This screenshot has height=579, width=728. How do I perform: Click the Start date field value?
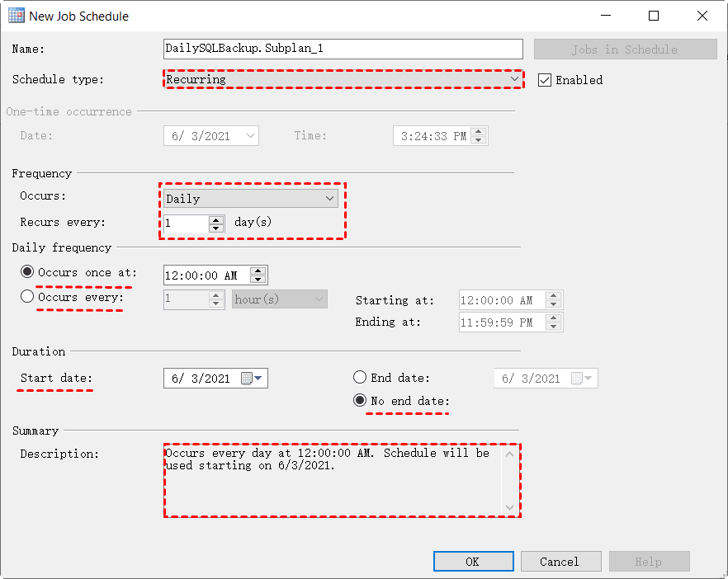(x=201, y=379)
